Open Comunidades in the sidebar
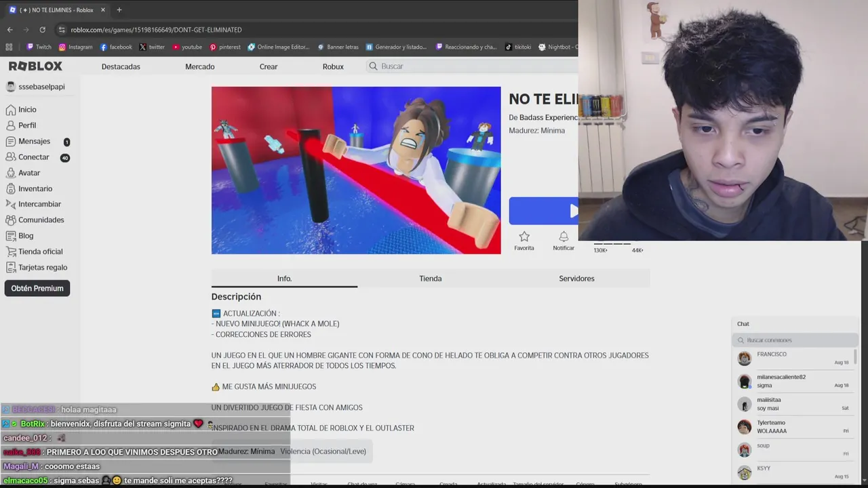 click(35, 220)
